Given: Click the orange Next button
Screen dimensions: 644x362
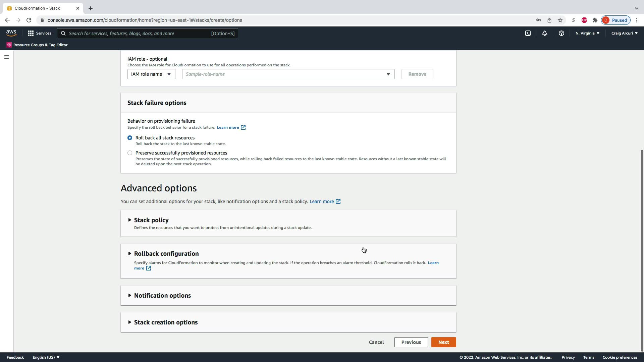Looking at the screenshot, I should click(443, 342).
